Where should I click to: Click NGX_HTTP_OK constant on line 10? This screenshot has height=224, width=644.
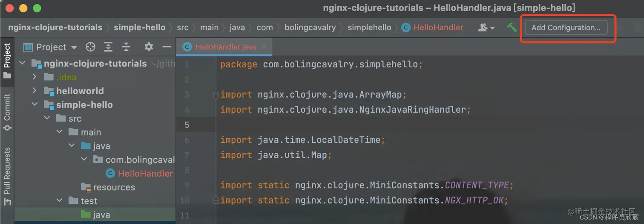point(474,200)
